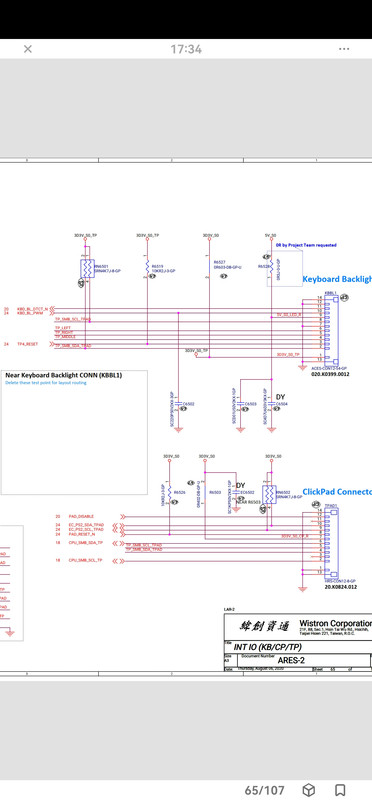Tap the bookmark icon in bottom bar
372x800 pixels.
pyautogui.click(x=340, y=790)
